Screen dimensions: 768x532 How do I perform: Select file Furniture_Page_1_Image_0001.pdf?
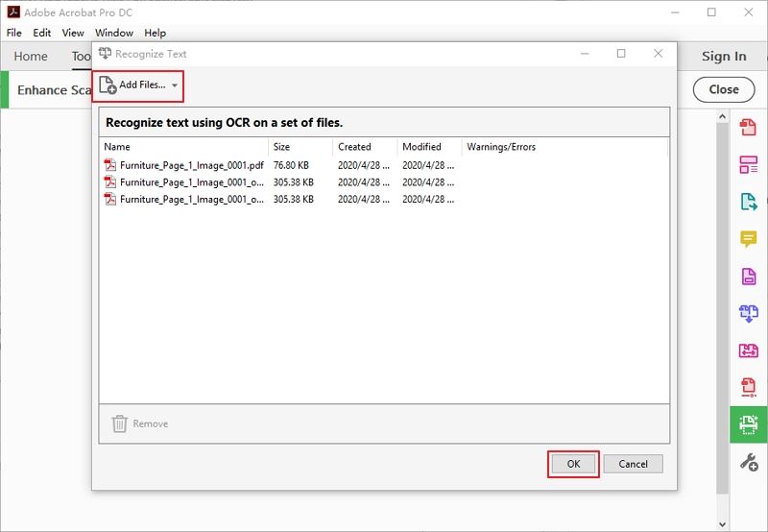[x=191, y=165]
